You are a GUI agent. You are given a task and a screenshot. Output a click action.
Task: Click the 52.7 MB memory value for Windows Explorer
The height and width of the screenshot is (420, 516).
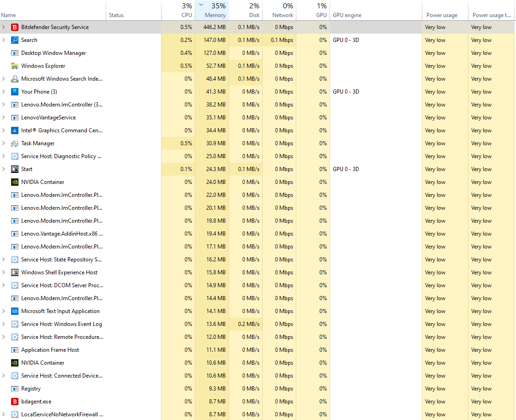(x=216, y=66)
